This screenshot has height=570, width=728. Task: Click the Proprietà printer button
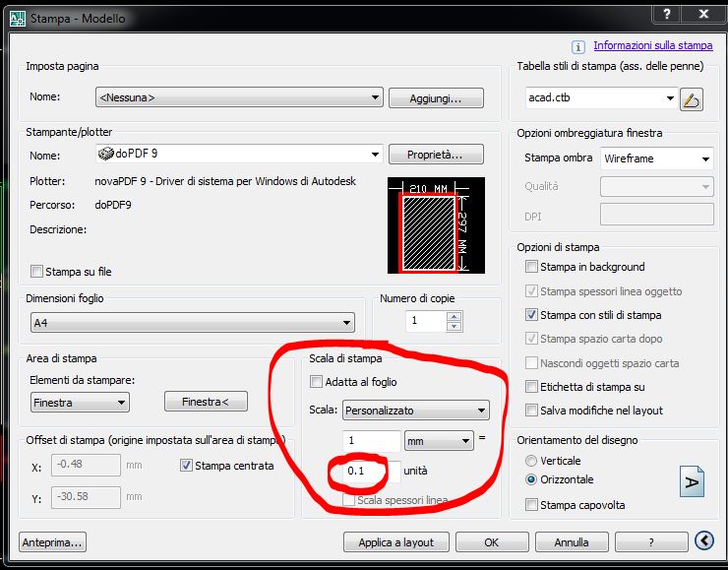(437, 155)
